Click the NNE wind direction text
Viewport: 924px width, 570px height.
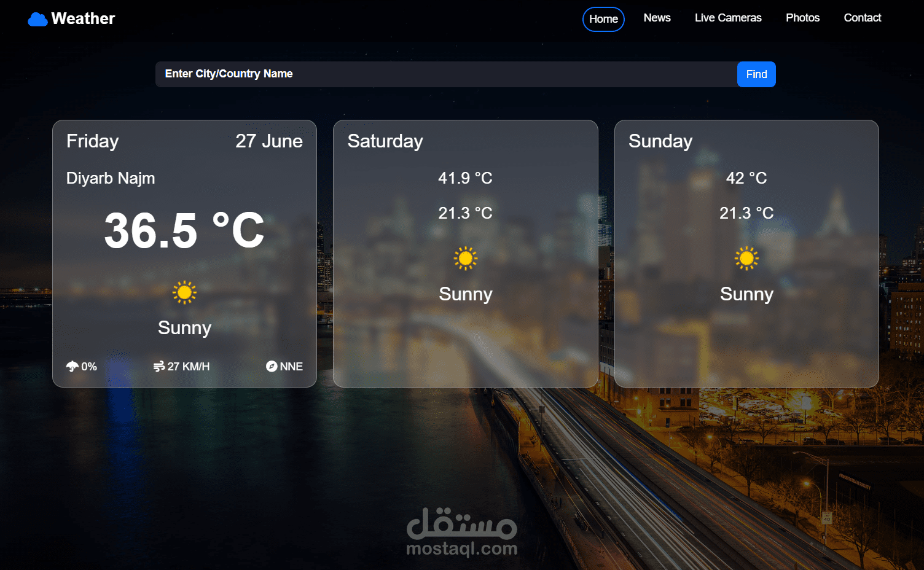(291, 367)
